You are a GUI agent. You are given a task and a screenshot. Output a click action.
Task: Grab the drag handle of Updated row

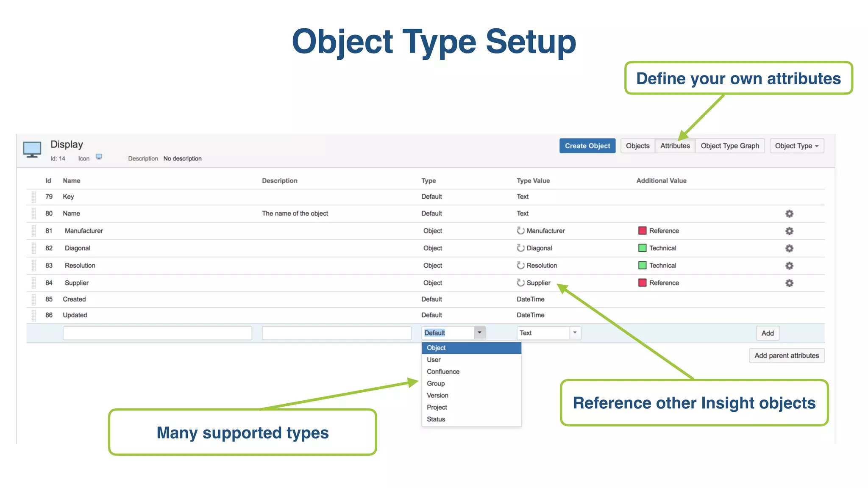pyautogui.click(x=33, y=316)
